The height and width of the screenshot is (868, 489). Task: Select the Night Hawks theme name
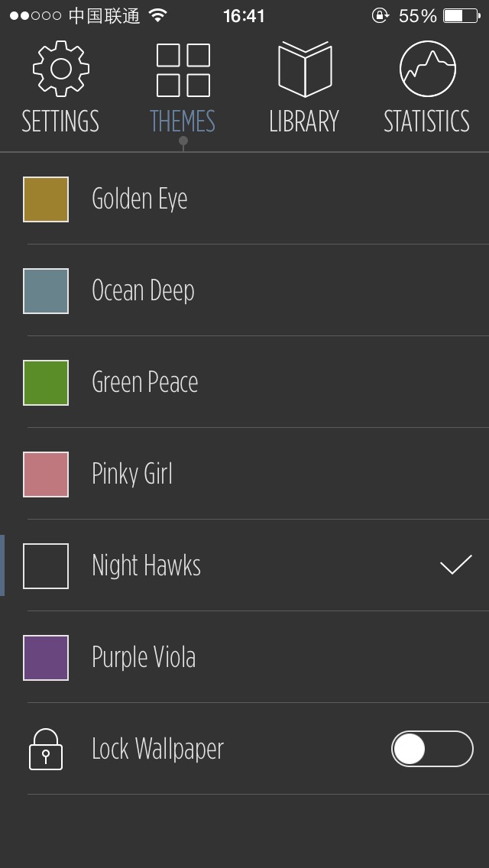[x=146, y=565]
